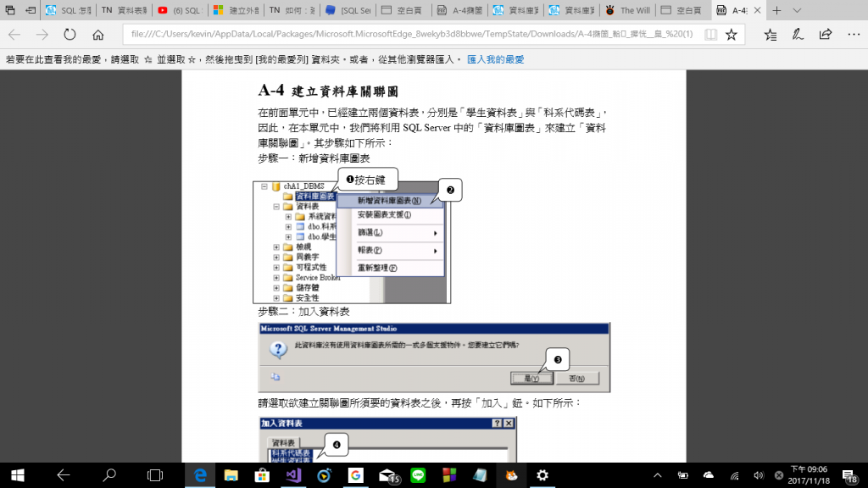
Task: Click the '否(N)' button in the document
Action: point(576,379)
